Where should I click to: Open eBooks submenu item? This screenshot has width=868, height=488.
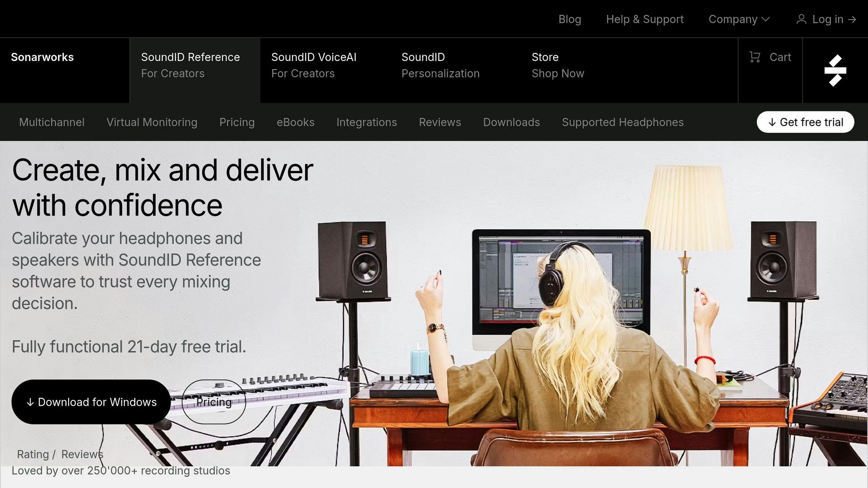[295, 122]
